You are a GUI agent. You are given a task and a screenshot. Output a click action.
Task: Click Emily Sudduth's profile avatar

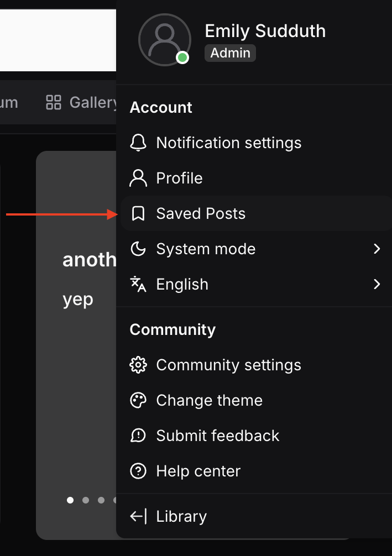coord(165,40)
